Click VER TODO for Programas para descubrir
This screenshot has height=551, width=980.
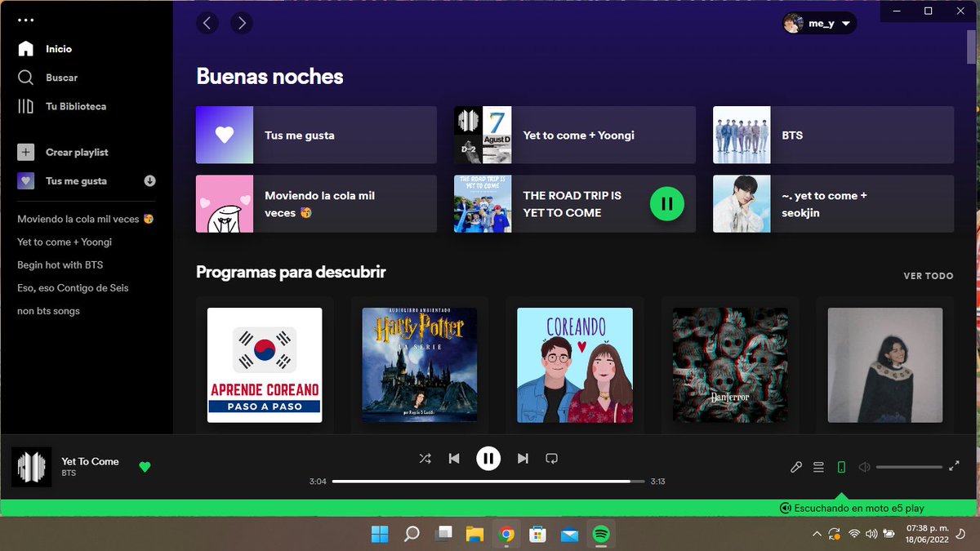coord(929,276)
